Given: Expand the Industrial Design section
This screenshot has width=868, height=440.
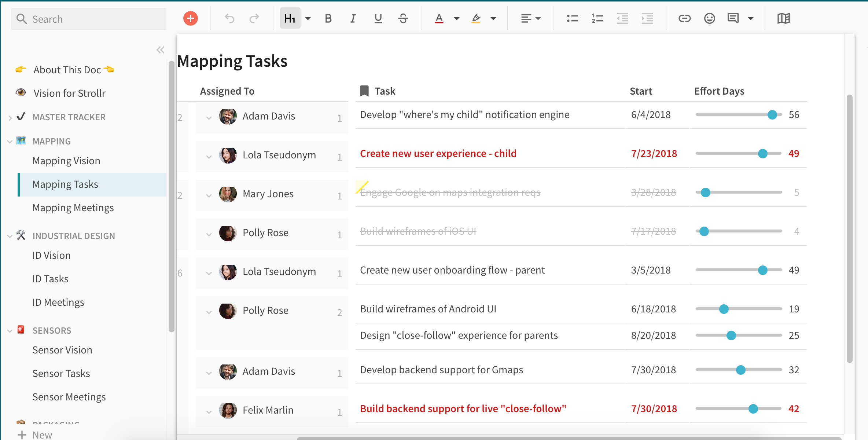Looking at the screenshot, I should (10, 235).
